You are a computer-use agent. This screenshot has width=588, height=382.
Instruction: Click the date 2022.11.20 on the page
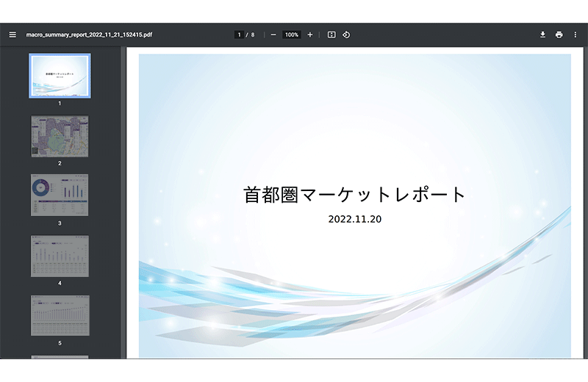point(355,219)
